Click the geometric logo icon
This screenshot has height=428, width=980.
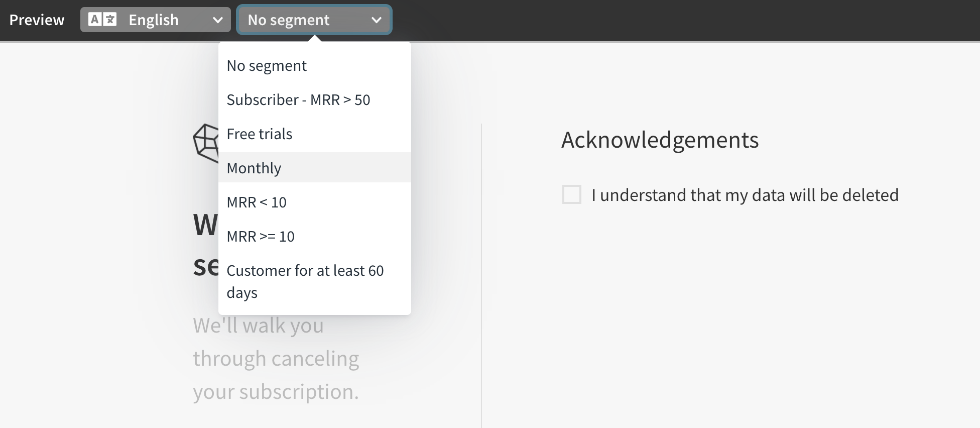[x=206, y=143]
